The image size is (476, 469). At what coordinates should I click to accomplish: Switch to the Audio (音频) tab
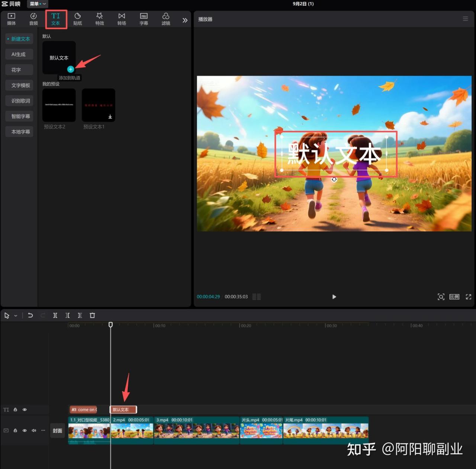pyautogui.click(x=33, y=19)
